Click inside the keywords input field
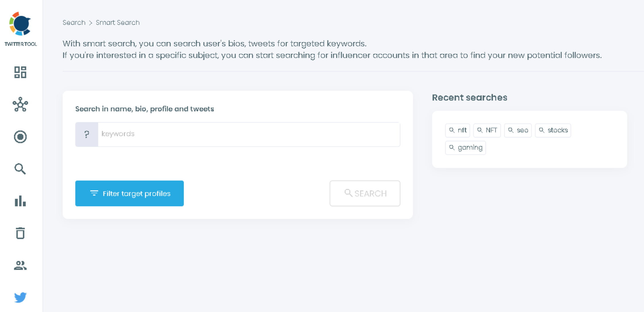644x312 pixels. tap(247, 134)
